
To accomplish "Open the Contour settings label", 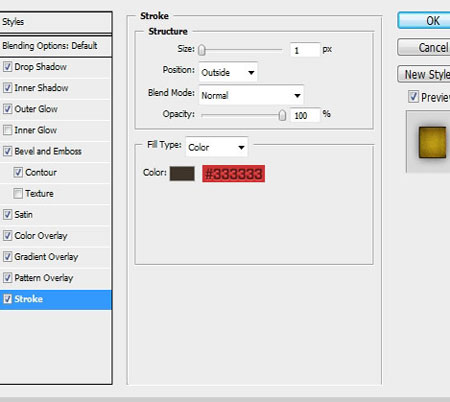I will 41,172.
